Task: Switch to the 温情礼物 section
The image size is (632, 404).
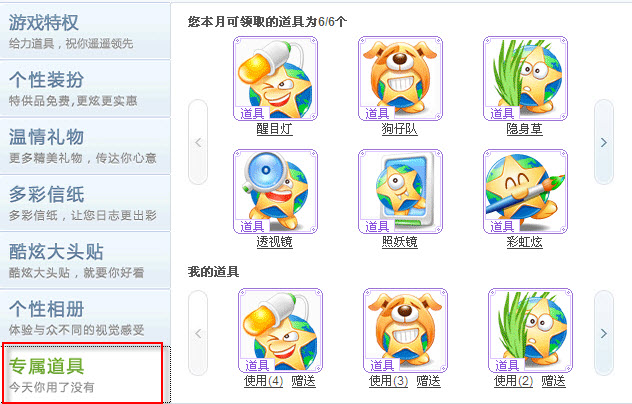Action: coord(85,146)
